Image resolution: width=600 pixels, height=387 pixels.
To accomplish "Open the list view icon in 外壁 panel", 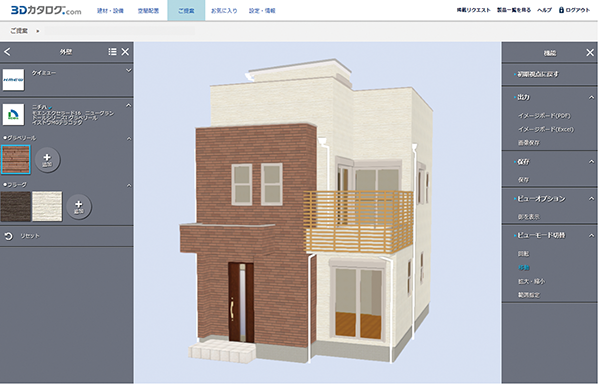I will tap(112, 52).
